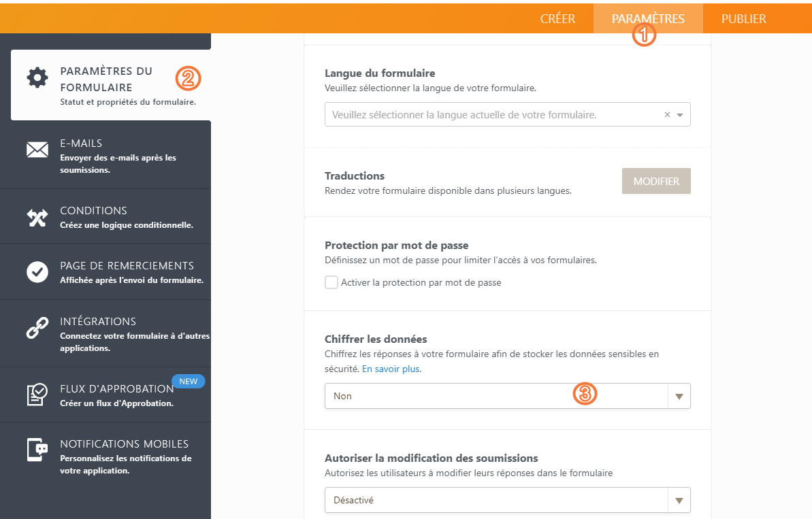Screen dimensions: 812x519
Task: Open the Autoriser la modification dropdown
Action: pos(507,500)
